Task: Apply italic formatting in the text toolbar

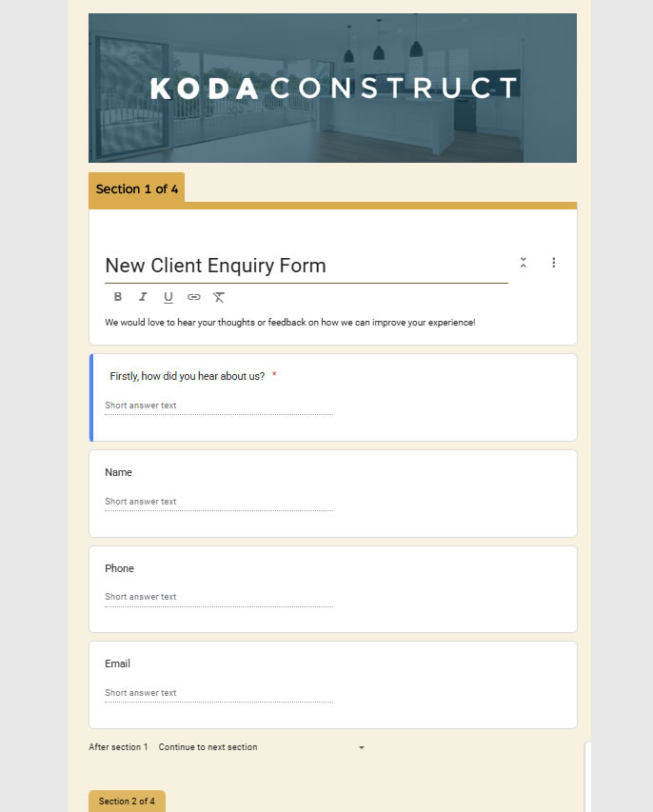Action: [143, 296]
